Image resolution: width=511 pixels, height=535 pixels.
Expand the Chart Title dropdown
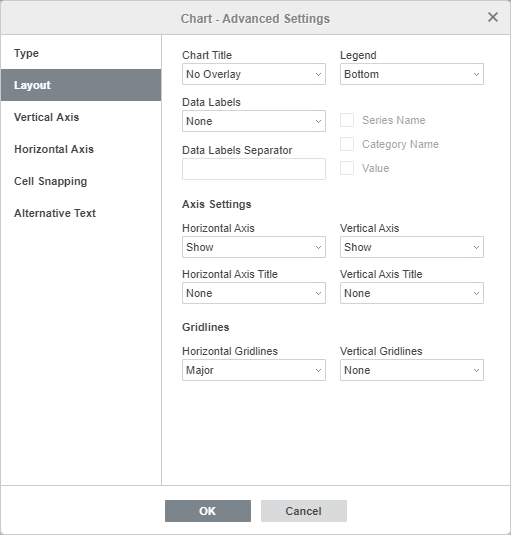coord(254,74)
